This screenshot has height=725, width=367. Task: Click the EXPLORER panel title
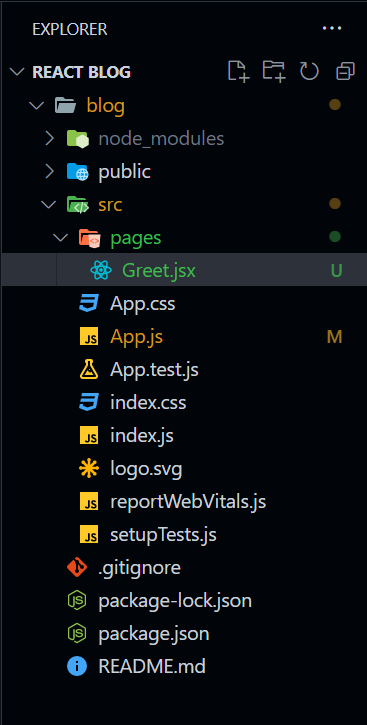click(x=70, y=29)
